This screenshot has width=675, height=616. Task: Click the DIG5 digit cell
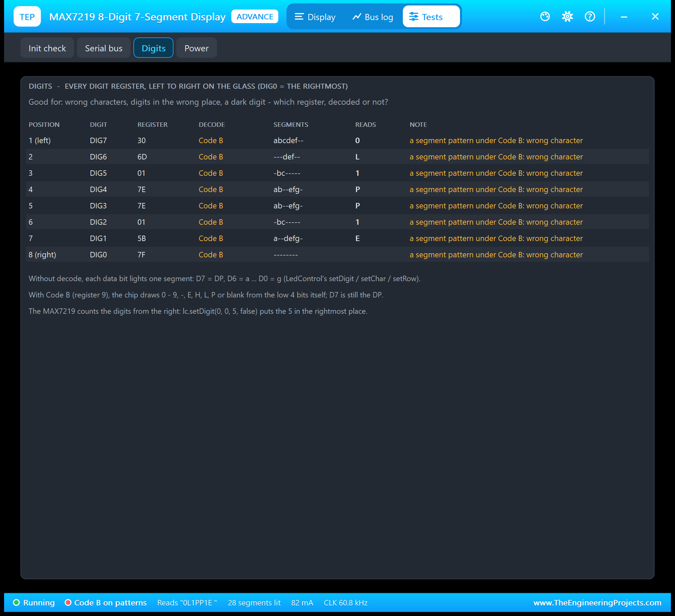pos(98,173)
